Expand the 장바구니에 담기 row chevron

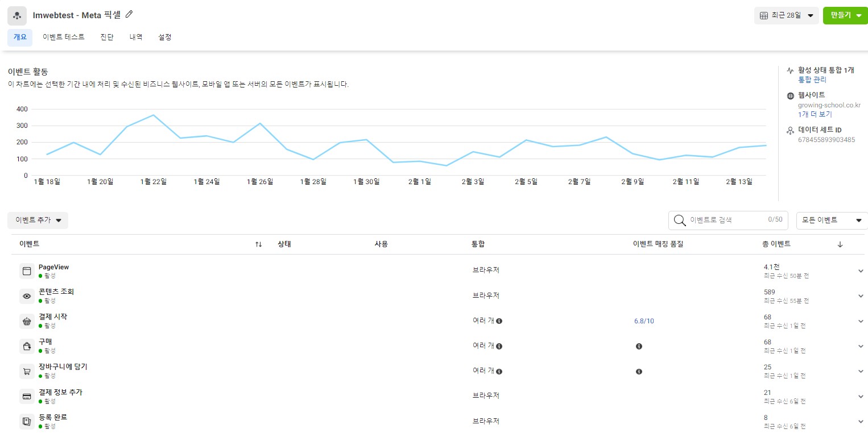(861, 372)
